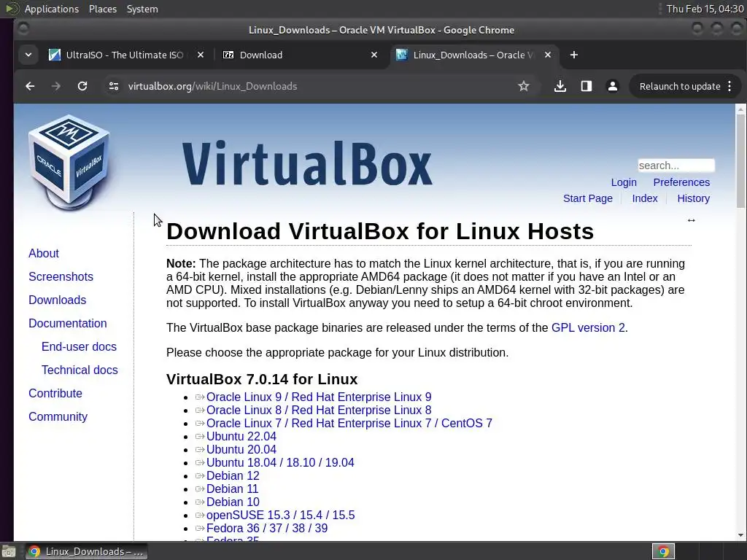Download Ubuntu 18.04 / 18.10 / 19.04 package
The height and width of the screenshot is (560, 747).
(x=280, y=462)
